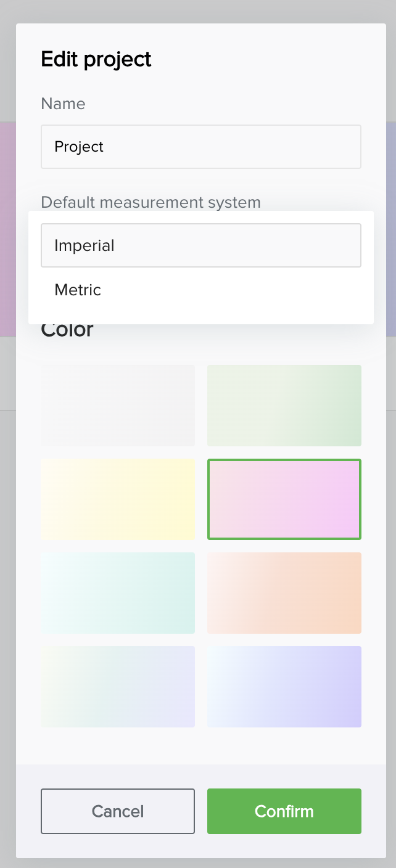Click the "Name" field label
The image size is (396, 868).
[x=63, y=104]
